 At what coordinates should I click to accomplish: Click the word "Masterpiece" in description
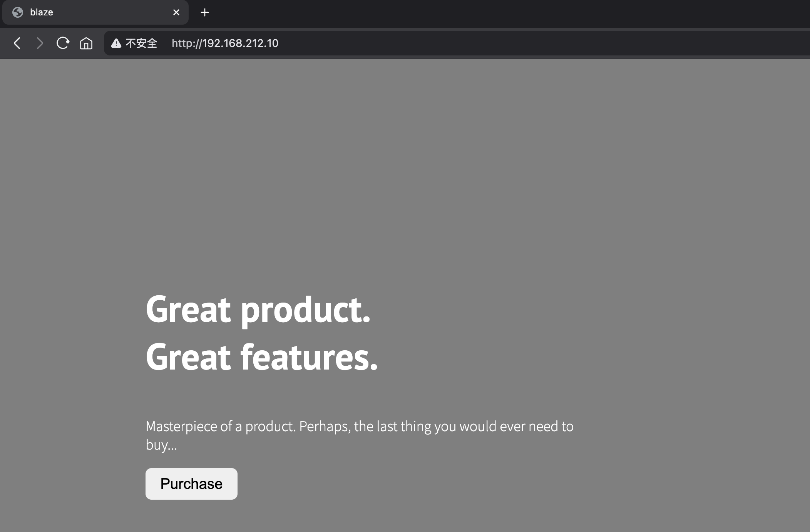181,427
